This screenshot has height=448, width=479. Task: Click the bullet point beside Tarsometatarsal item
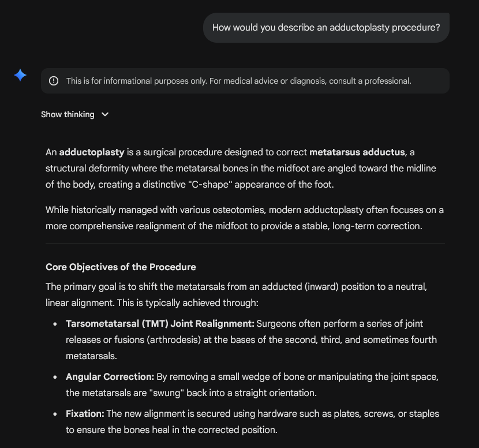tap(55, 324)
